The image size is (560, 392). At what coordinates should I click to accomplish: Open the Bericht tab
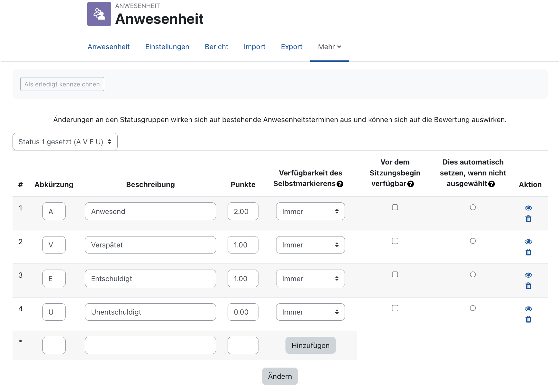click(216, 47)
